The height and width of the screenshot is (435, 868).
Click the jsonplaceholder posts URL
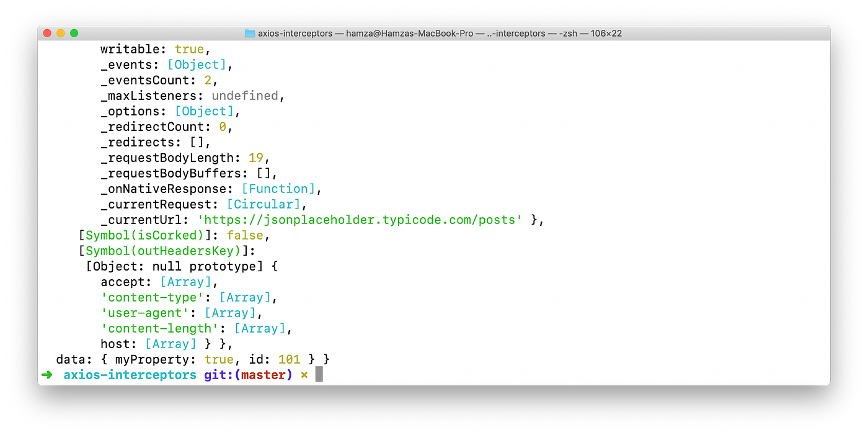360,220
